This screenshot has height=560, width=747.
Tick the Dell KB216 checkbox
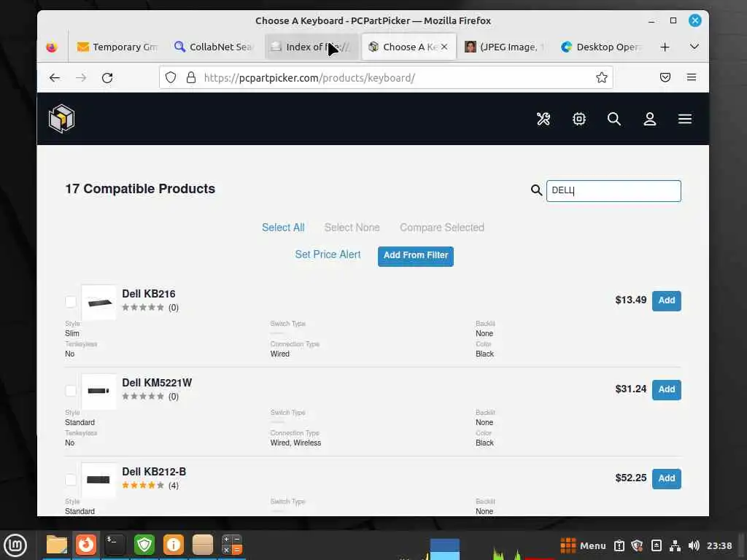pos(71,301)
